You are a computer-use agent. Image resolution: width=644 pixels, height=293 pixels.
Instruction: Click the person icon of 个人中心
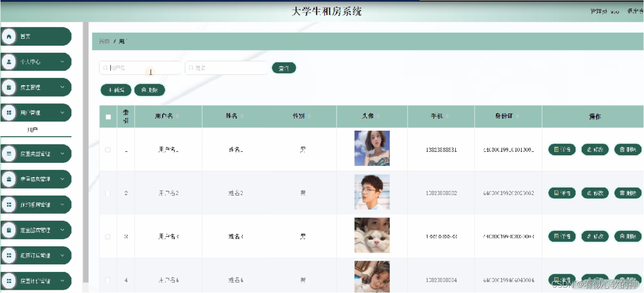(x=9, y=62)
